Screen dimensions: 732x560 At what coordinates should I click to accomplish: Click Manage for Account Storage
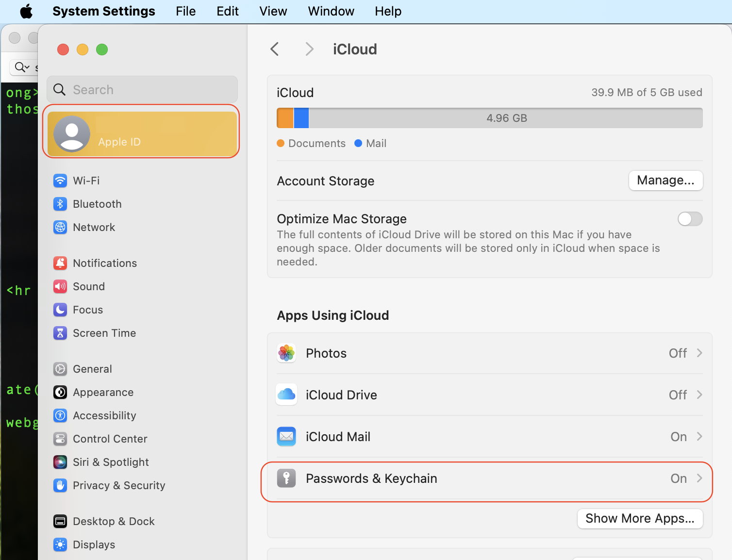pyautogui.click(x=665, y=180)
